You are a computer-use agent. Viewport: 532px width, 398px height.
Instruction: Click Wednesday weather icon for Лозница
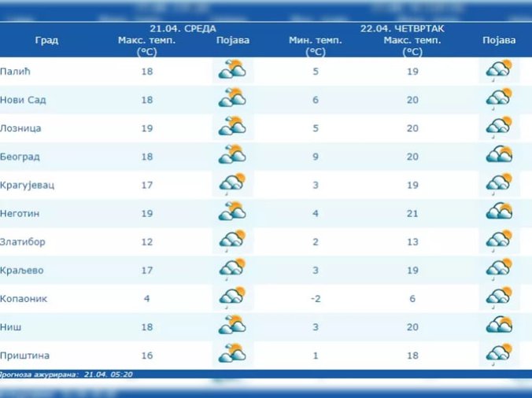pos(233,127)
